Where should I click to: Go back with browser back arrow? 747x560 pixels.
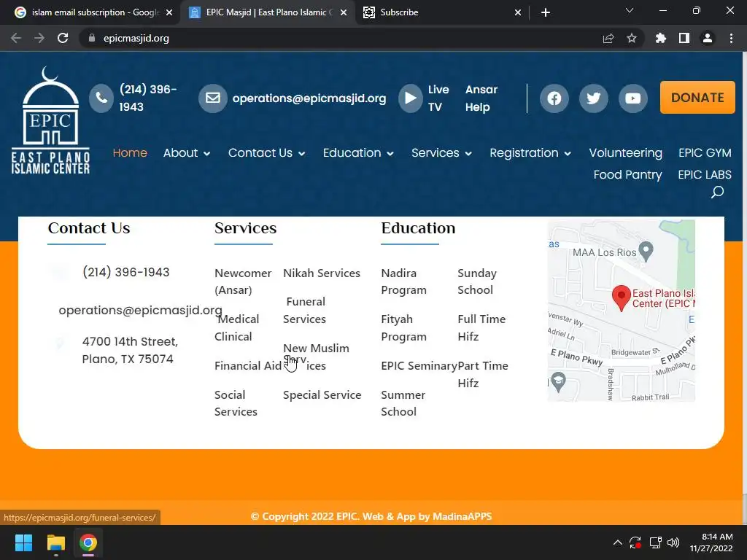pos(16,38)
